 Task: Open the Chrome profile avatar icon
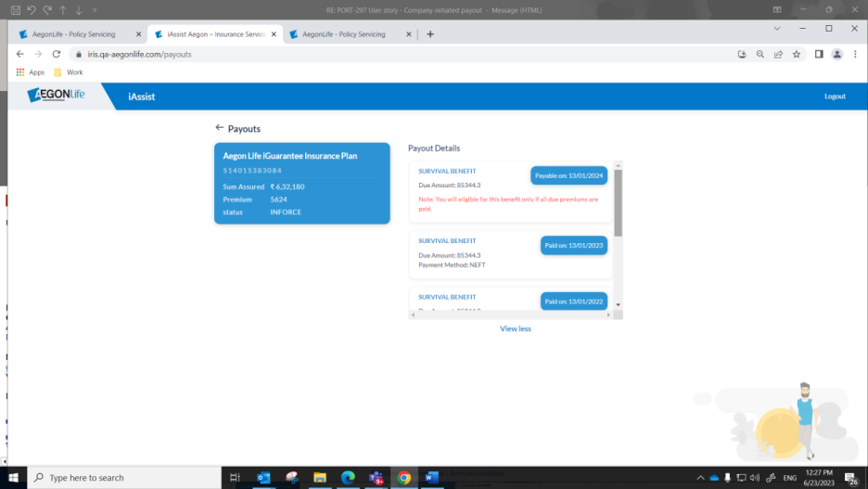tap(836, 55)
